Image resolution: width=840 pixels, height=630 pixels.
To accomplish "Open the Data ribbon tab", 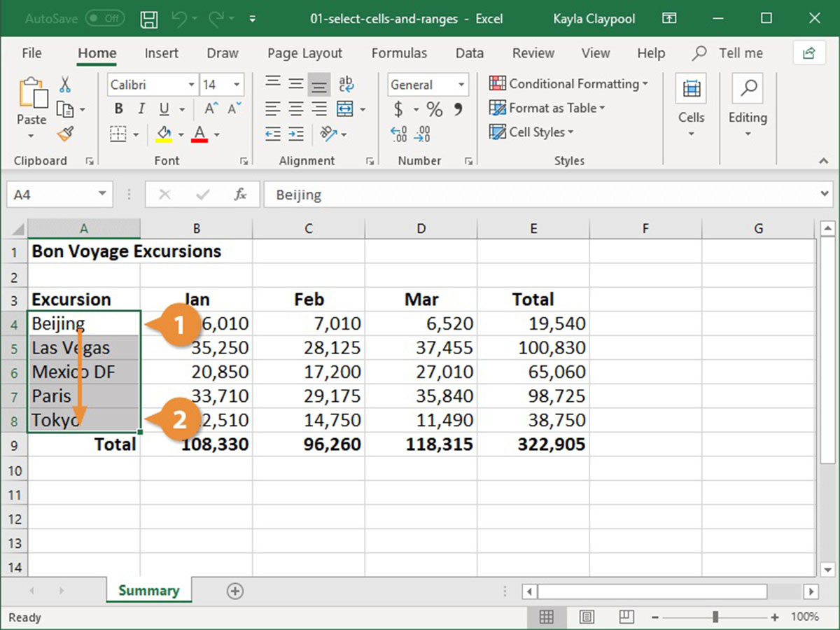I will tap(469, 52).
